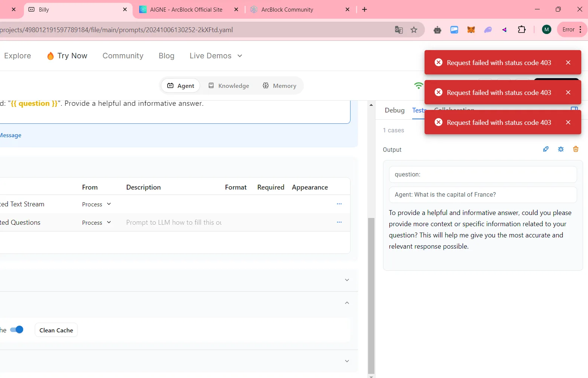Open the Debug tab
This screenshot has height=378, width=588.
395,110
